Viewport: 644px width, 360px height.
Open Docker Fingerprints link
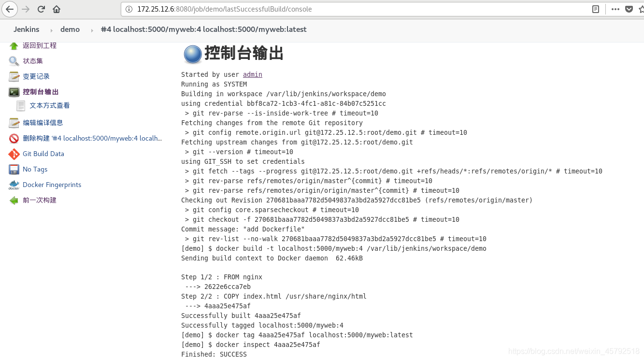coord(52,185)
